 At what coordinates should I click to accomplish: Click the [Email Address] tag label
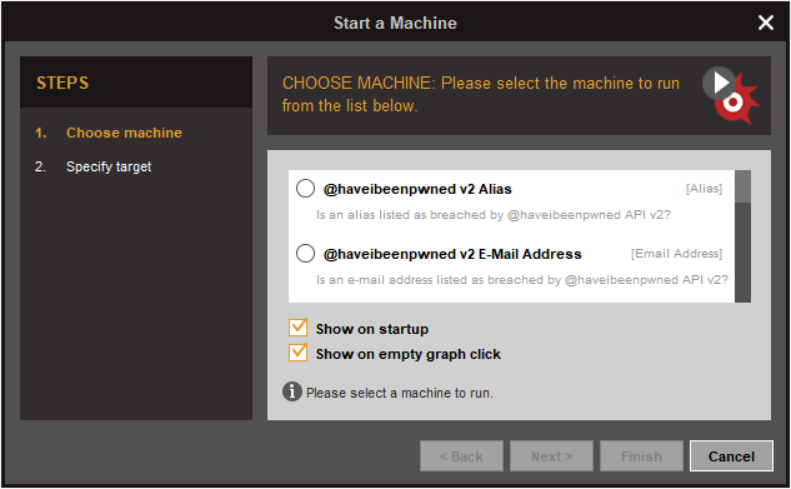676,253
